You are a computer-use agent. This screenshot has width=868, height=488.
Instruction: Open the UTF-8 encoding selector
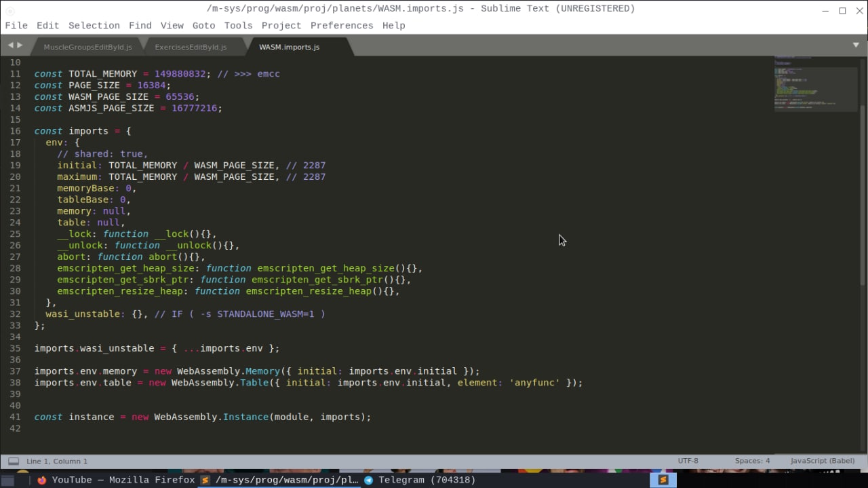pyautogui.click(x=688, y=461)
